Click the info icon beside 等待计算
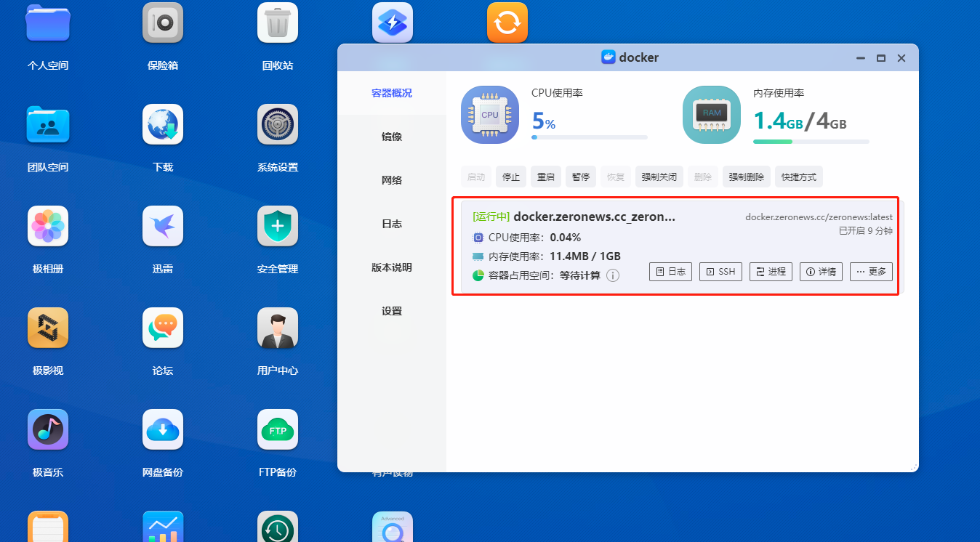 coord(613,275)
